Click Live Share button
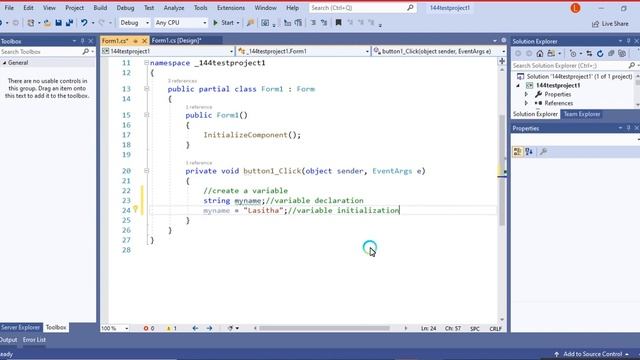This screenshot has width=640, height=360. tap(610, 24)
